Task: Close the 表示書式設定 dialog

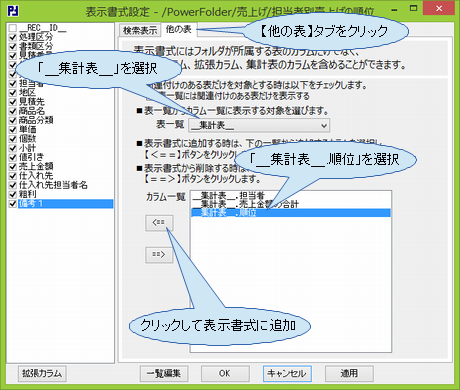Action: click(439, 9)
